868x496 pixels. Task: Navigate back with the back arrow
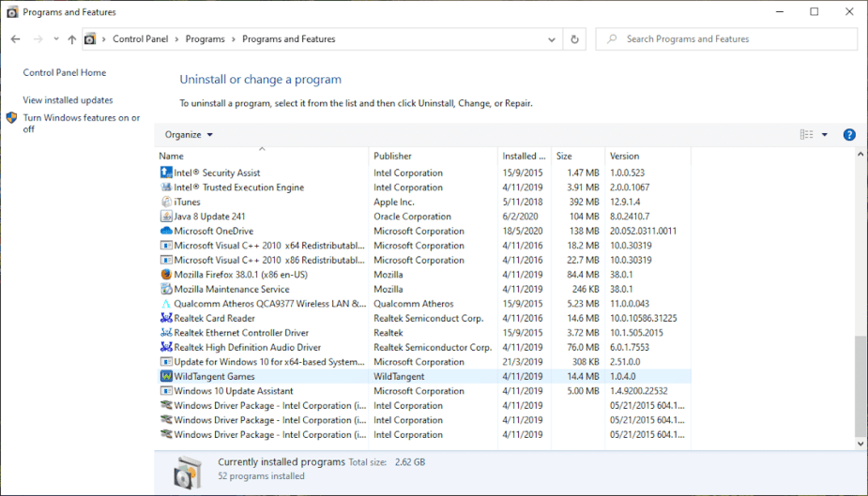(16, 39)
